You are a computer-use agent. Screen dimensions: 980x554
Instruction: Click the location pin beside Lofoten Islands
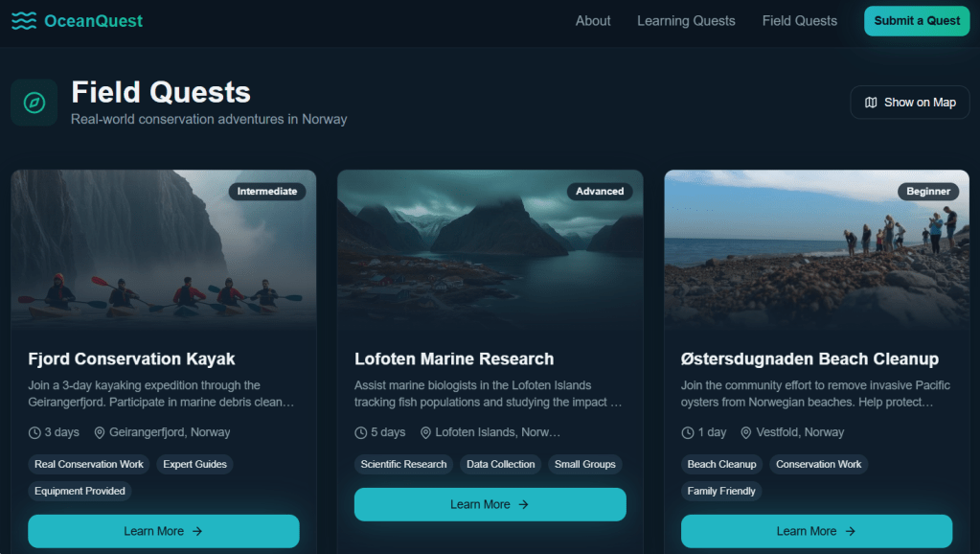425,432
